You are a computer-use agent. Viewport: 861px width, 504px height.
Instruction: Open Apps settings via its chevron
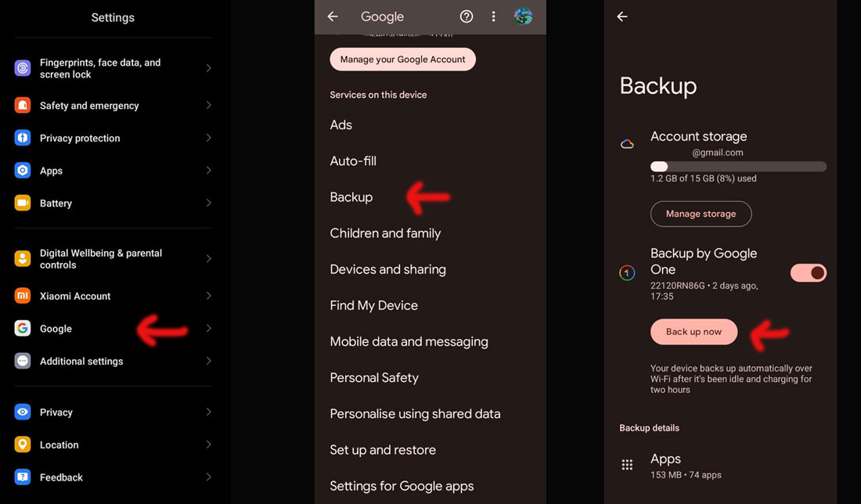coord(208,171)
